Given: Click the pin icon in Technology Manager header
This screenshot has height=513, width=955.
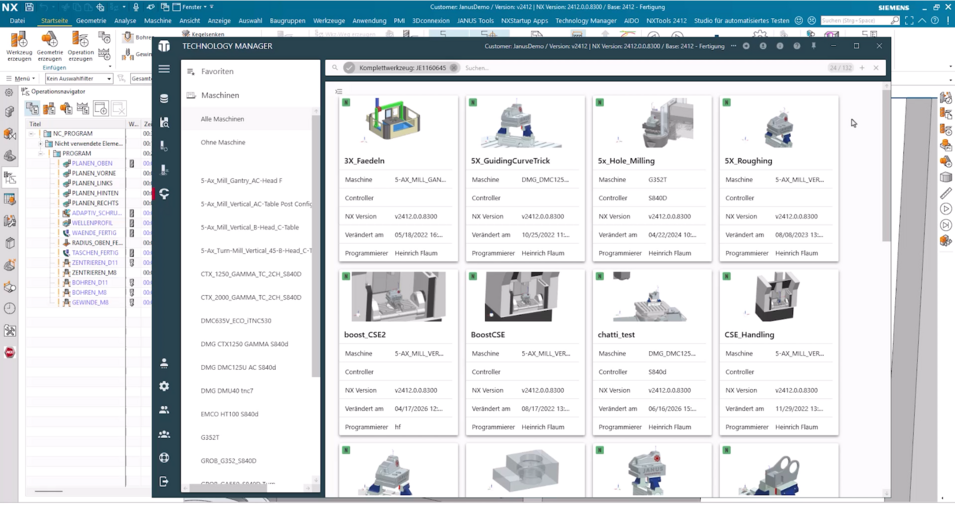Looking at the screenshot, I should point(813,46).
